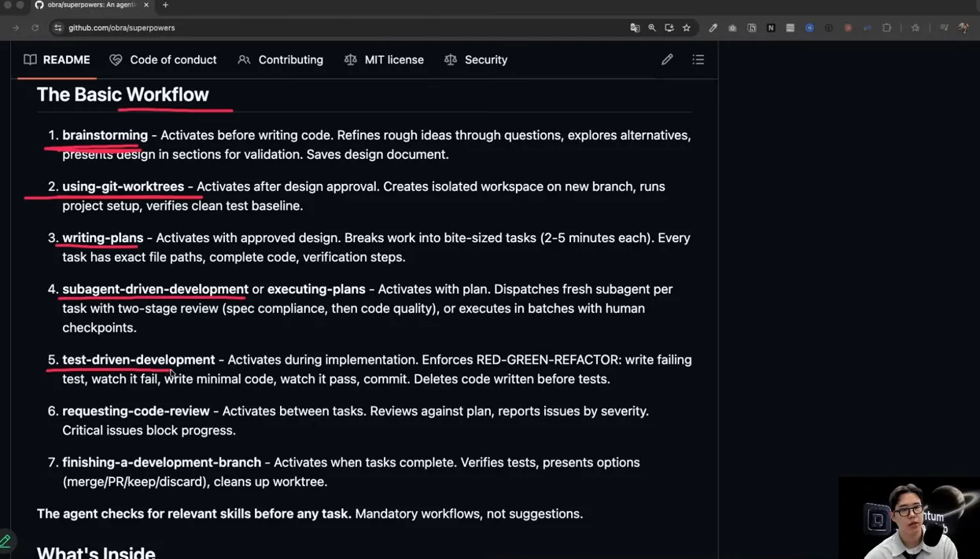Open the Security tab

coord(476,60)
